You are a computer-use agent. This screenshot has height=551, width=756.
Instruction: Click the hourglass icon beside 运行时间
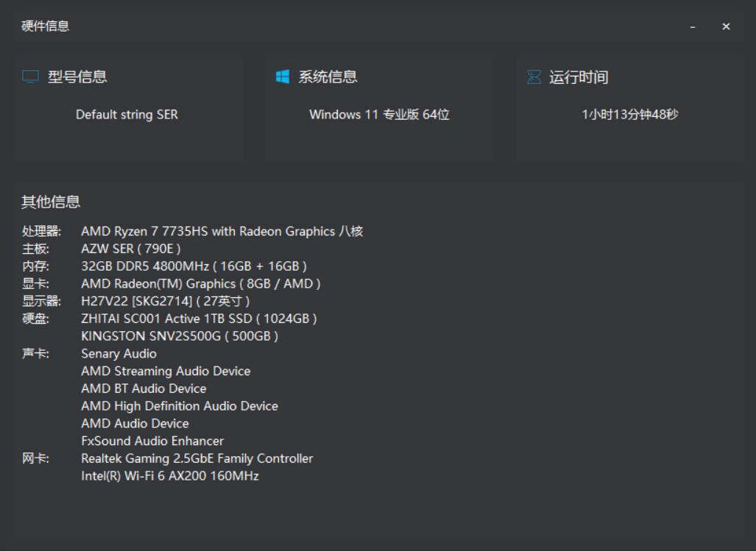tap(534, 77)
